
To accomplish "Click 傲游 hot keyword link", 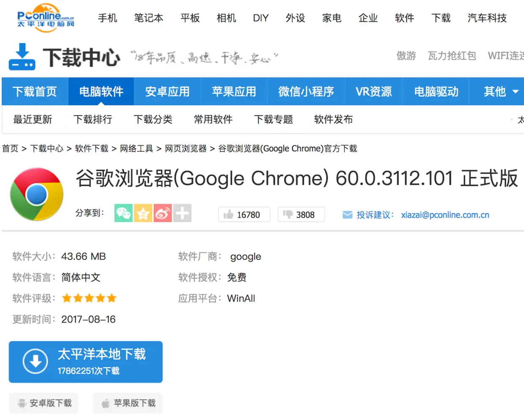I will (x=406, y=56).
